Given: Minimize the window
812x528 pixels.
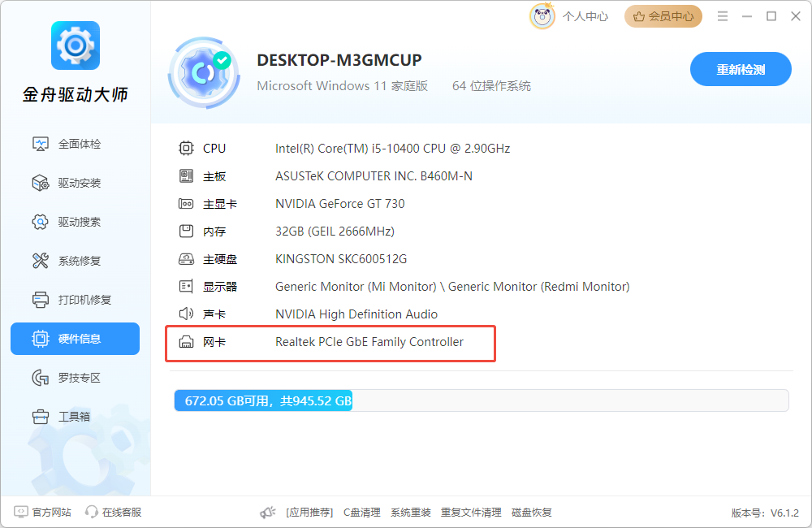Looking at the screenshot, I should point(747,16).
